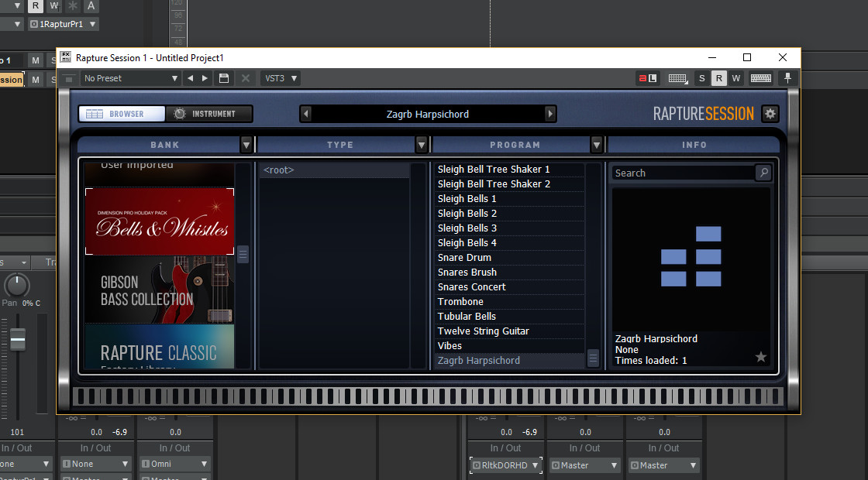This screenshot has width=868, height=480.
Task: Advance to the next program with the right arrow
Action: point(550,113)
